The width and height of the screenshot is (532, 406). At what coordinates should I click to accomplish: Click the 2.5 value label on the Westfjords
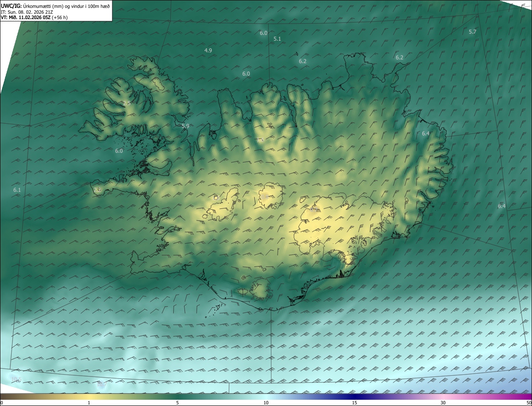pyautogui.click(x=127, y=103)
